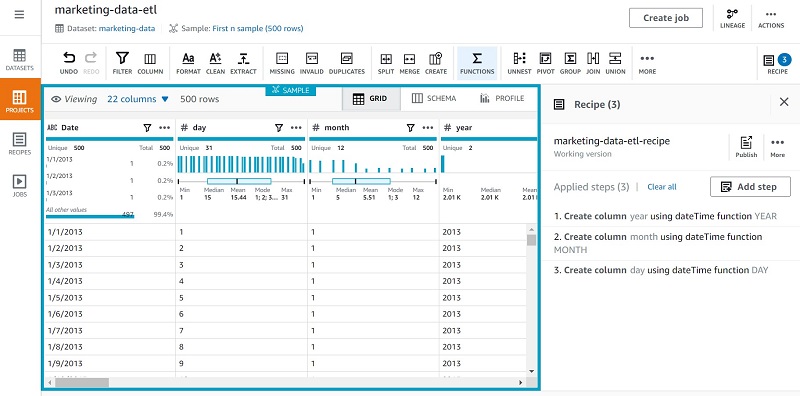This screenshot has height=396, width=800.
Task: Filter the Date column
Action: [x=147, y=128]
